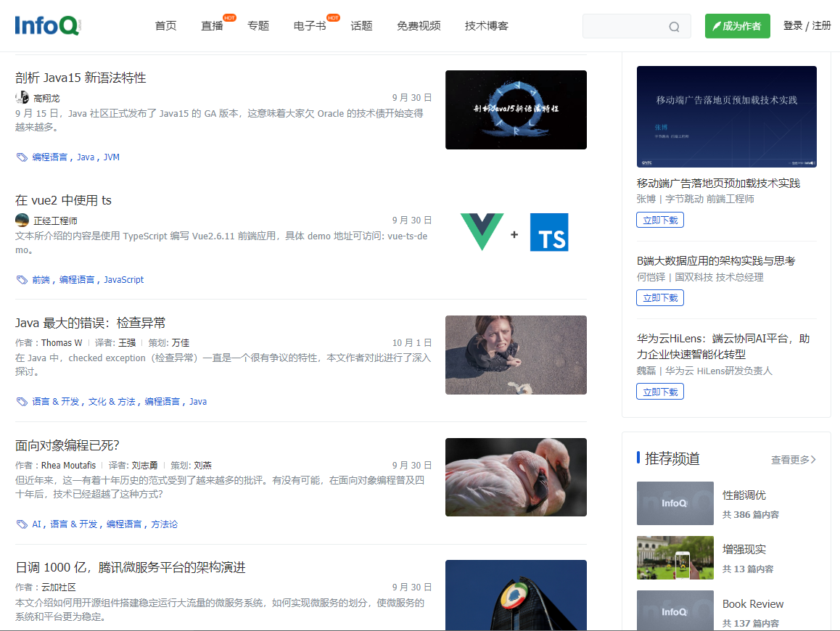Click the tag icon under Java15 article
This screenshot has height=631, width=840.
coord(22,157)
